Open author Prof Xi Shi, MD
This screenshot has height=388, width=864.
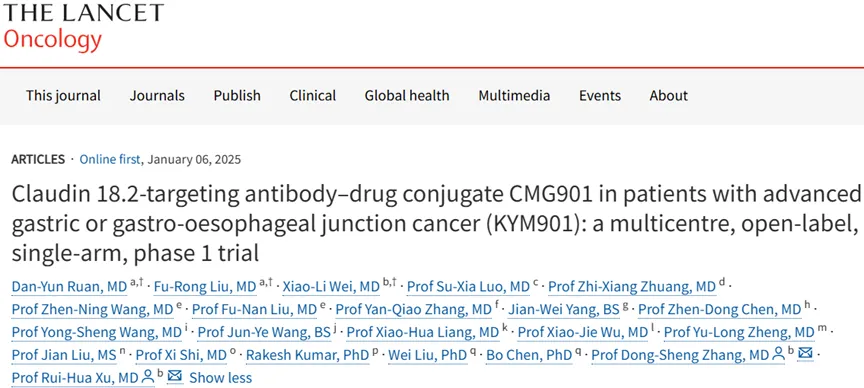(x=181, y=355)
